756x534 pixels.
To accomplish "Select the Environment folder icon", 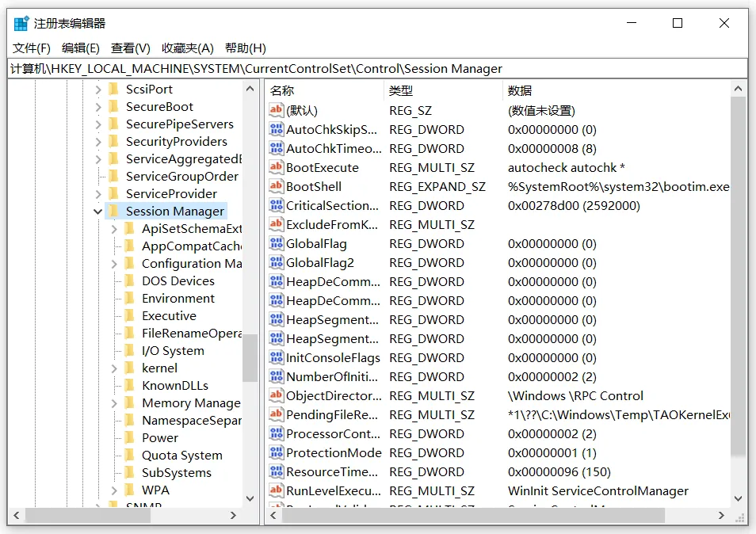I will [130, 299].
